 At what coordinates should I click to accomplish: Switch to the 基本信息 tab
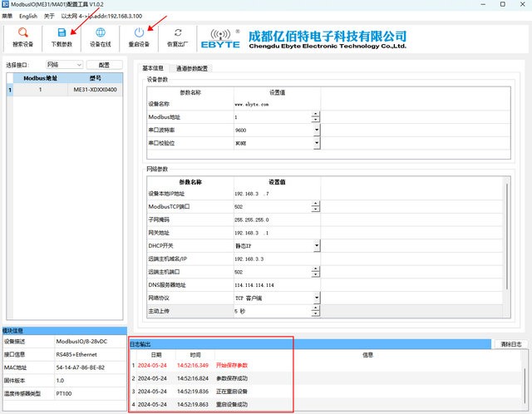point(153,68)
